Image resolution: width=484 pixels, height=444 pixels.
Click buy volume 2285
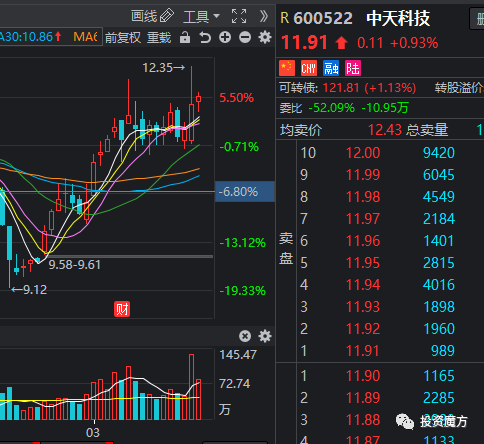point(439,398)
